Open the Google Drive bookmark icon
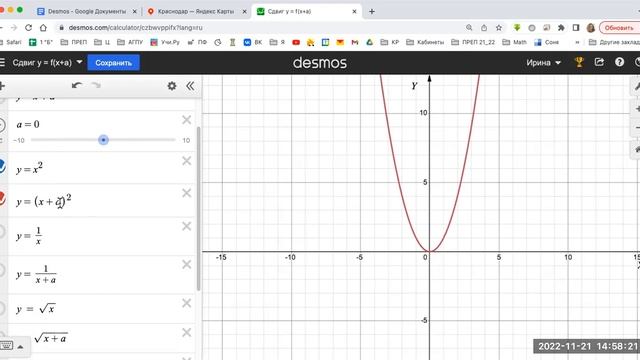The width and height of the screenshot is (640, 360). [x=369, y=42]
